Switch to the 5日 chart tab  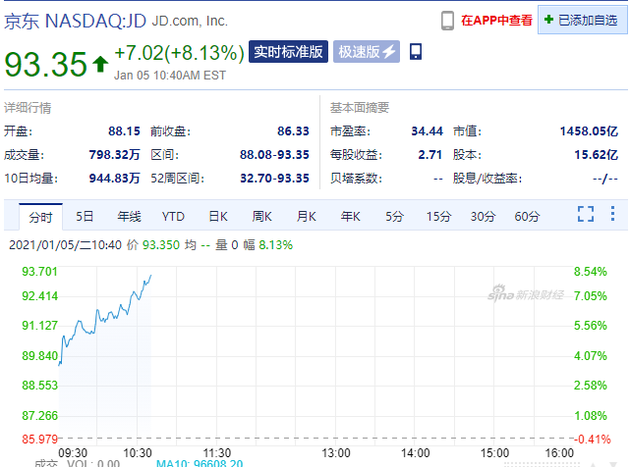85,217
